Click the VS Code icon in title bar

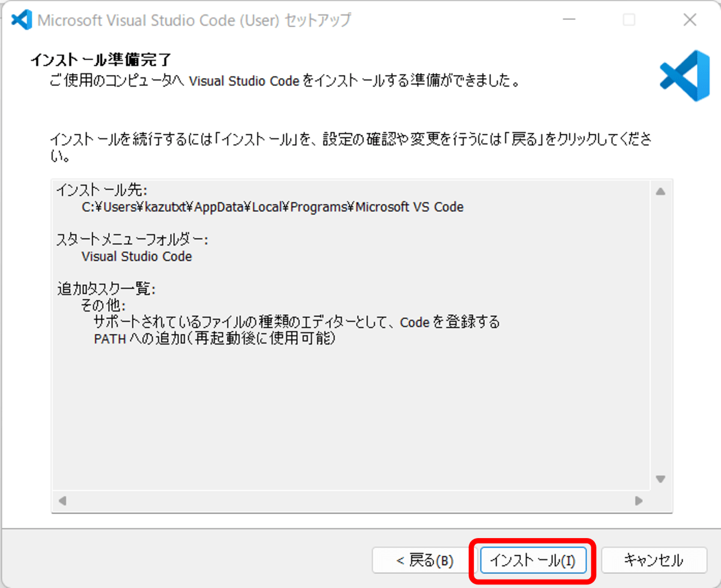click(x=22, y=20)
